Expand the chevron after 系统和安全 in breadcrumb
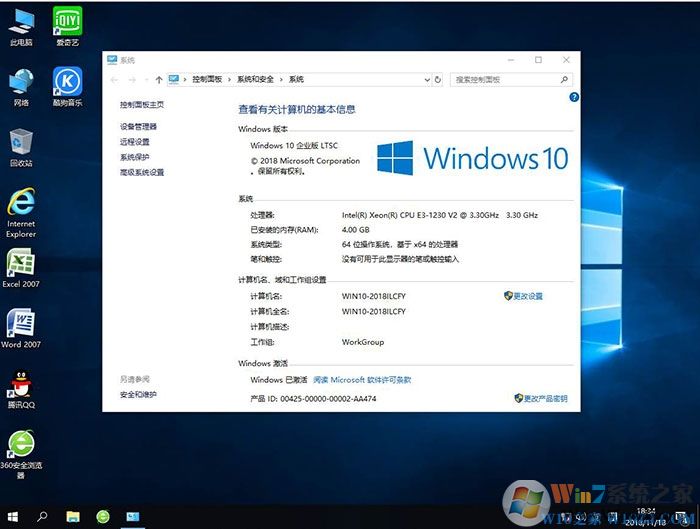 tap(281, 79)
